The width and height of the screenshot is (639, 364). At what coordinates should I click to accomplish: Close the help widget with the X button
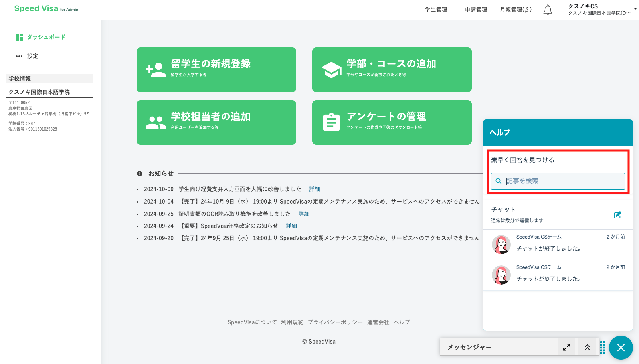(x=621, y=348)
